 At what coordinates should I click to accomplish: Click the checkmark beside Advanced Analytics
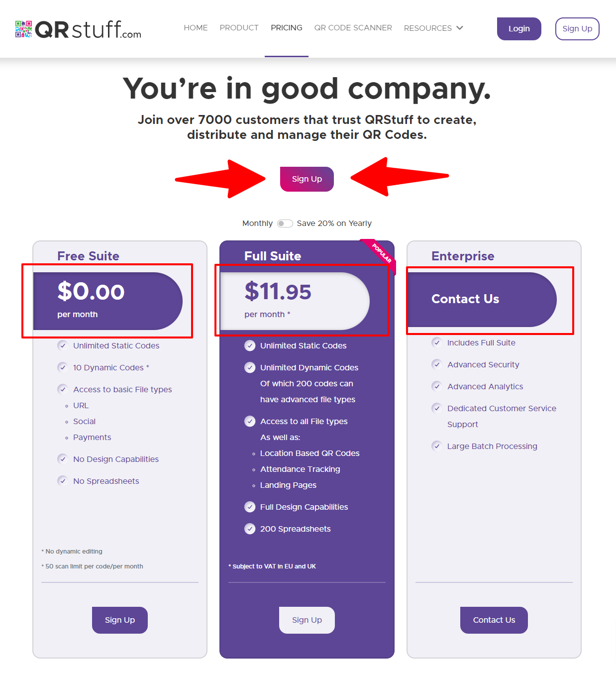(436, 386)
